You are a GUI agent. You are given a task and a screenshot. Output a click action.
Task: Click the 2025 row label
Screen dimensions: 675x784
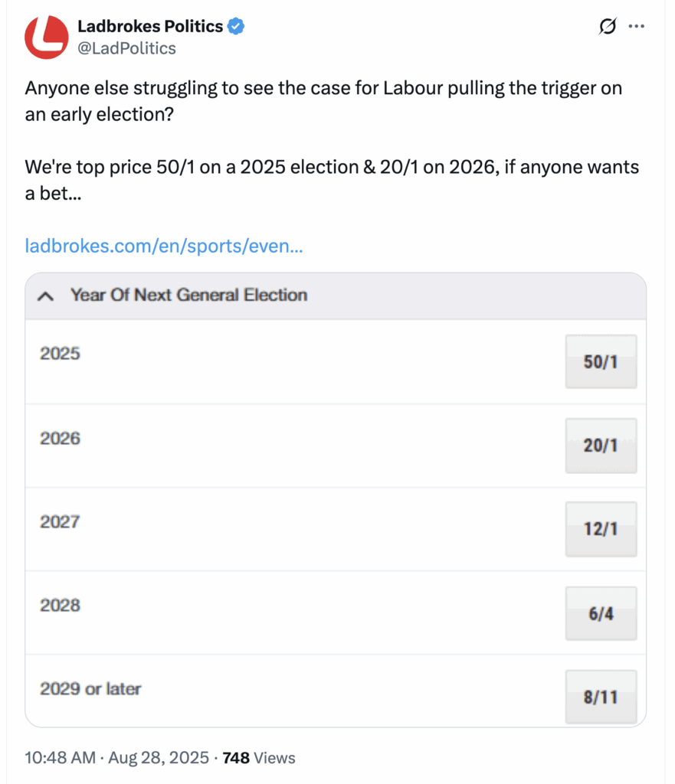pyautogui.click(x=60, y=354)
